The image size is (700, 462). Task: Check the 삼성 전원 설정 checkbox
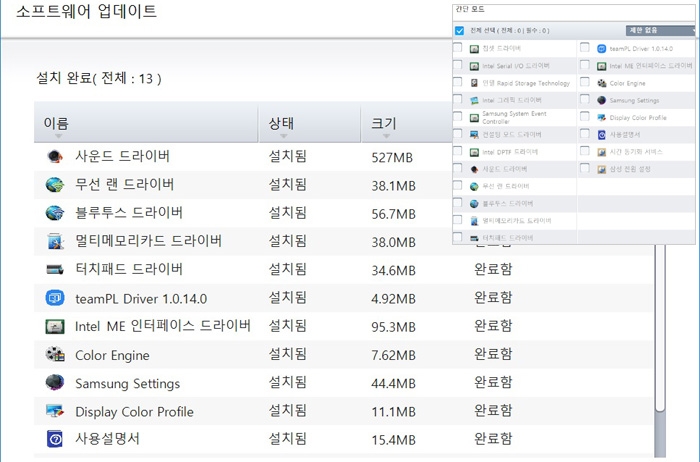click(584, 168)
